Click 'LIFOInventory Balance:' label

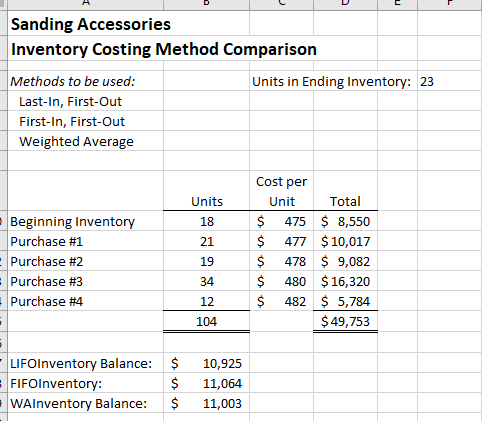(x=86, y=363)
